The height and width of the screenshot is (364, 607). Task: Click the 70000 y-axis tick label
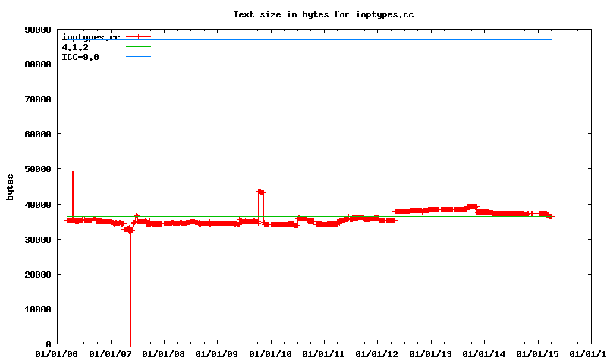tap(37, 99)
